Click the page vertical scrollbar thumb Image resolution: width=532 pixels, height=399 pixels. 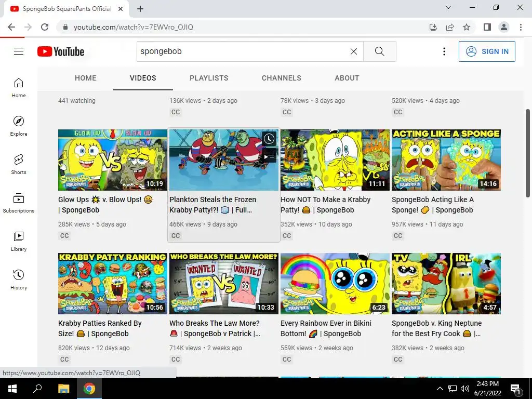528,153
